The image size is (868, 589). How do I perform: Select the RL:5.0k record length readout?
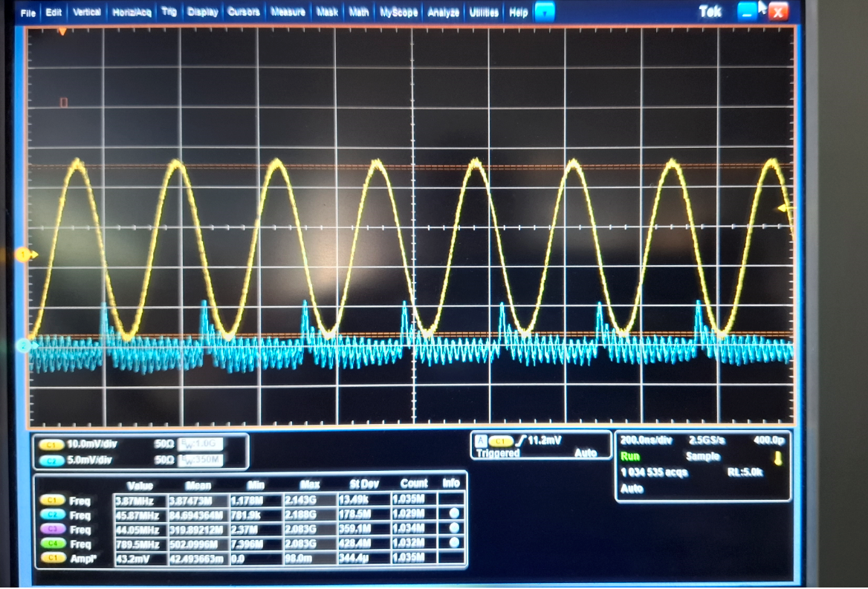point(745,472)
